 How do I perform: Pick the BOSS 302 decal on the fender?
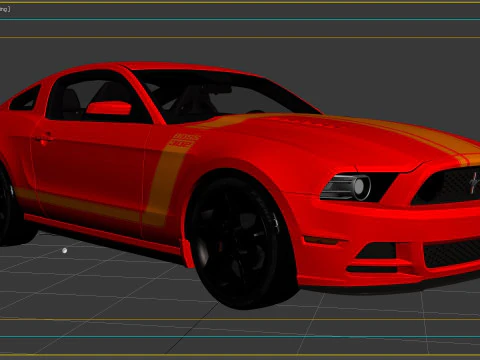tap(184, 140)
